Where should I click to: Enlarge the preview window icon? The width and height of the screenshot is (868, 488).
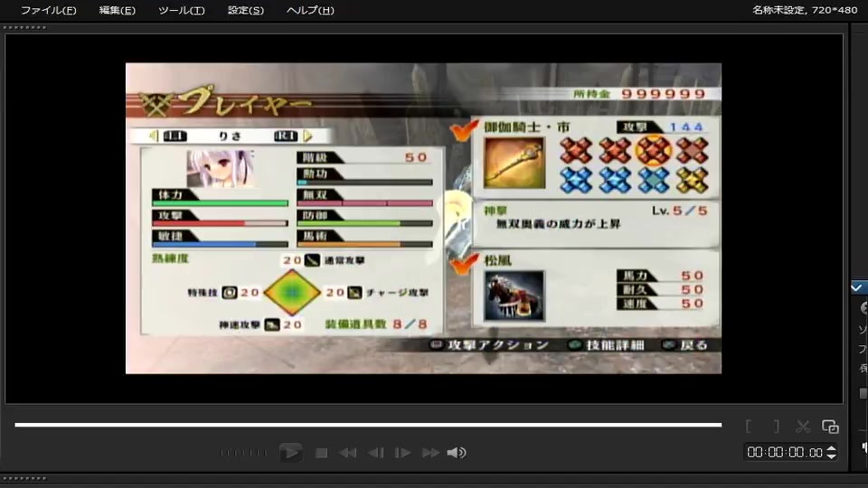[830, 427]
